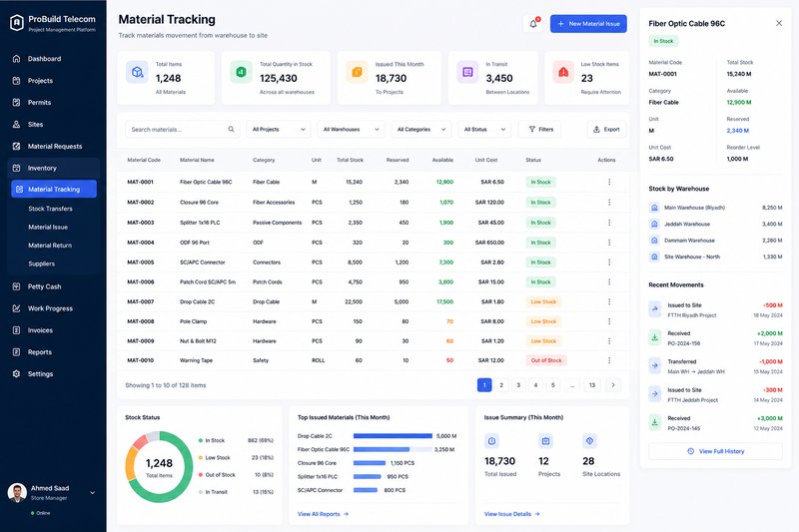Open the All Projects dropdown

pyautogui.click(x=279, y=130)
